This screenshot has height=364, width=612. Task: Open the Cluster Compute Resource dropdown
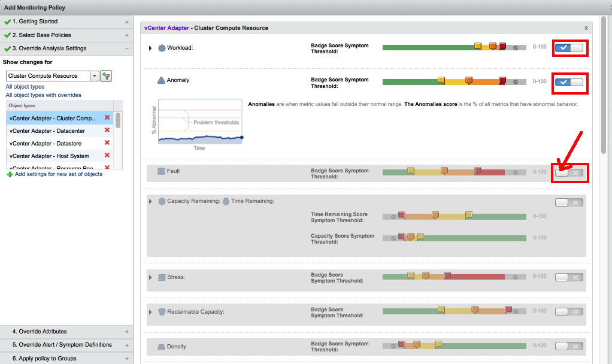(x=94, y=76)
